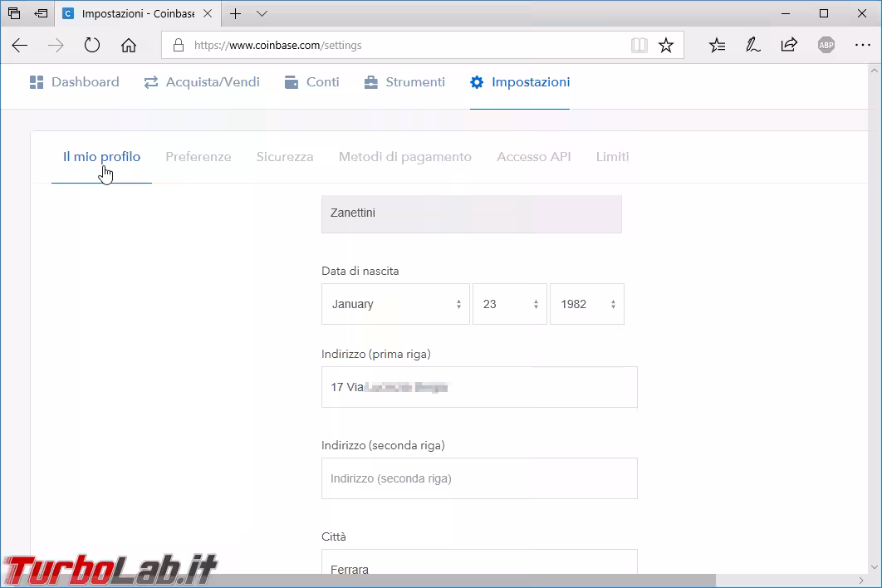
Task: Click the Indirizzo (seconda riga) input field
Action: pos(479,478)
